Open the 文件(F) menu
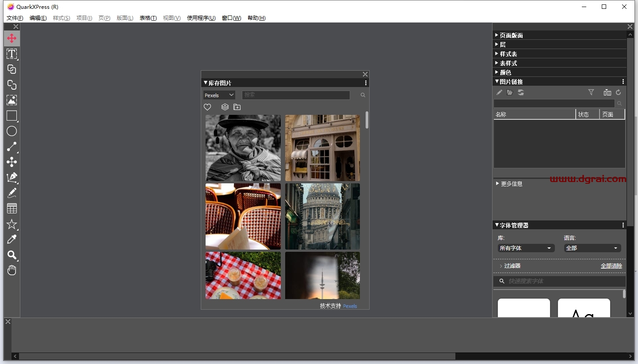Image resolution: width=638 pixels, height=364 pixels. coord(15,18)
